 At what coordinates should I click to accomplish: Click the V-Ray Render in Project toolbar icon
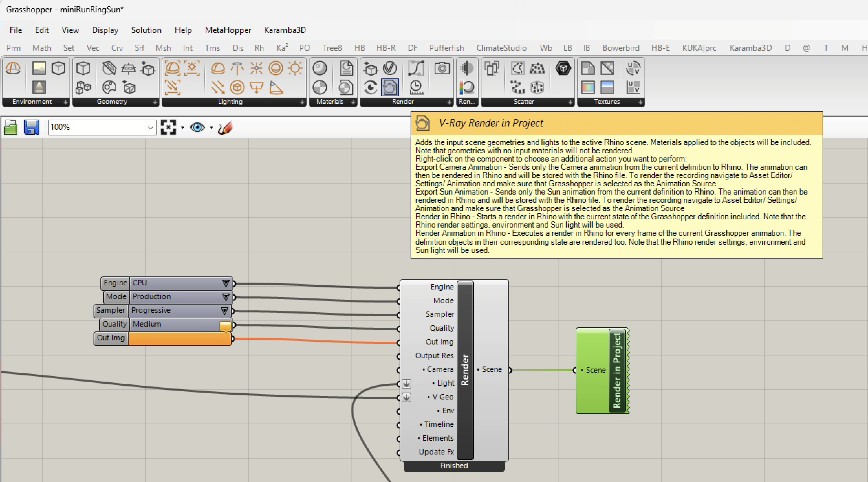click(x=390, y=88)
